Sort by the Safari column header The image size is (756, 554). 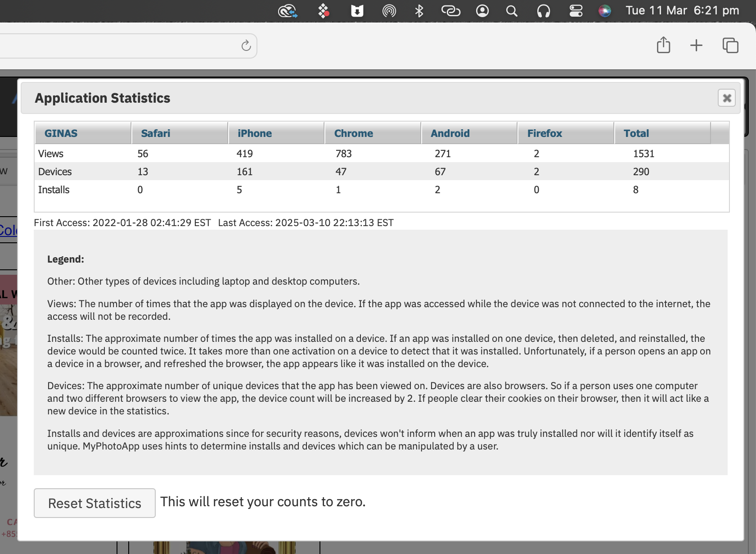coord(156,133)
